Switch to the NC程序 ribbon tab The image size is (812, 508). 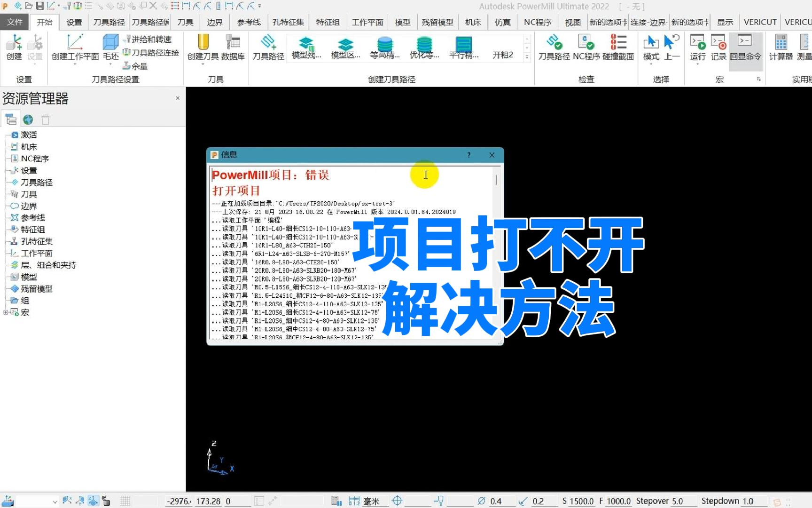tap(538, 22)
